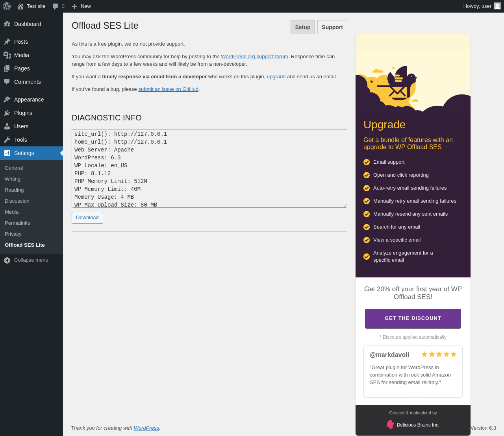Open Permalinks settings submenu item
This screenshot has height=436, width=504.
coord(17,223)
